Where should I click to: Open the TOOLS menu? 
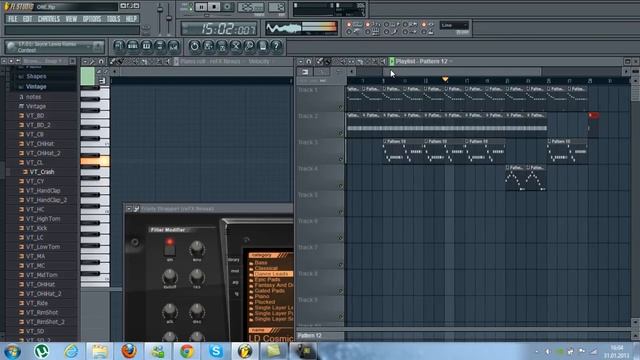coord(113,19)
